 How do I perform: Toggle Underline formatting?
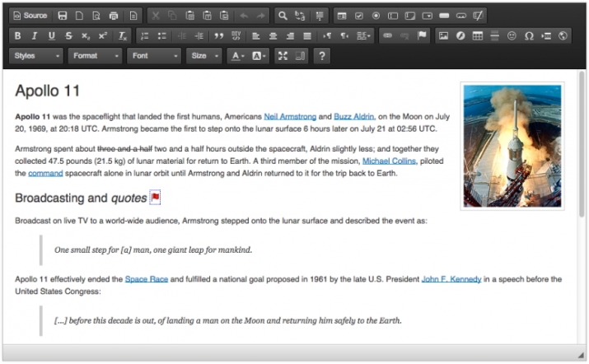point(51,36)
